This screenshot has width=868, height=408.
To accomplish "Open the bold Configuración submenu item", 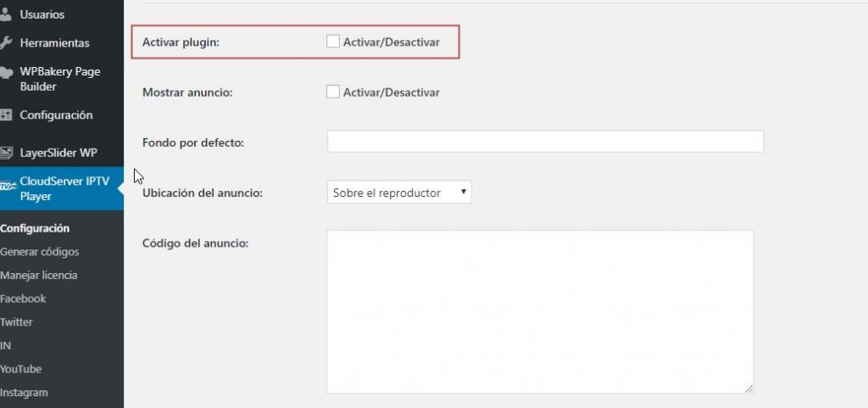I will 35,228.
